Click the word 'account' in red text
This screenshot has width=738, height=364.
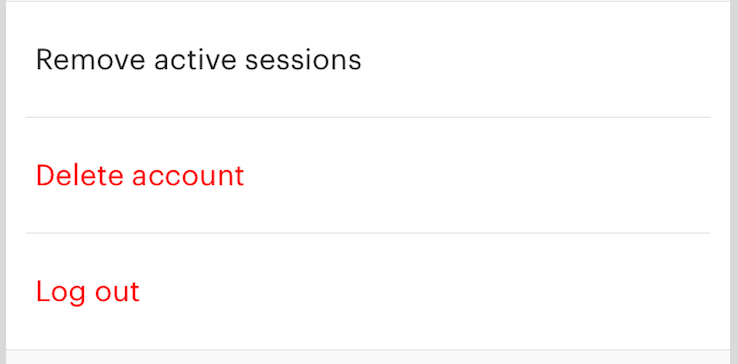[x=188, y=176]
